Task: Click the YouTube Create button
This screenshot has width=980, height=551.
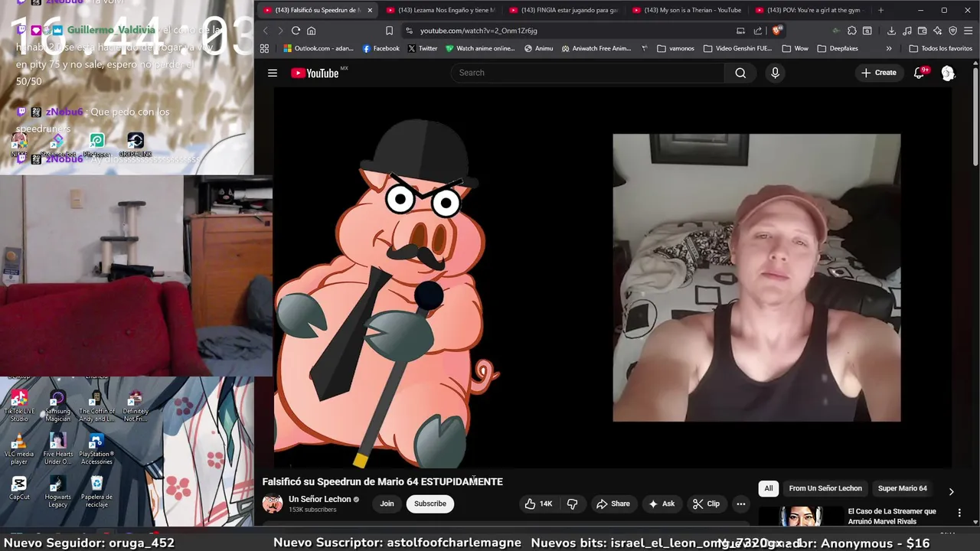Action: 878,73
